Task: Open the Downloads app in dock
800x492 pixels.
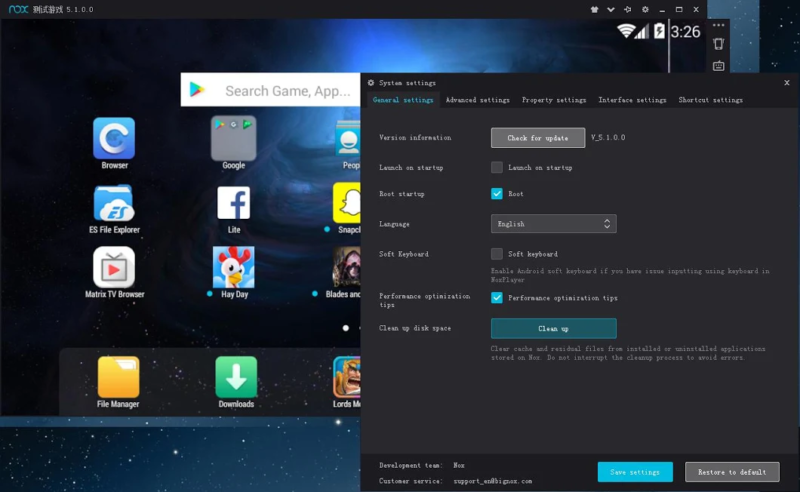Action: 236,378
